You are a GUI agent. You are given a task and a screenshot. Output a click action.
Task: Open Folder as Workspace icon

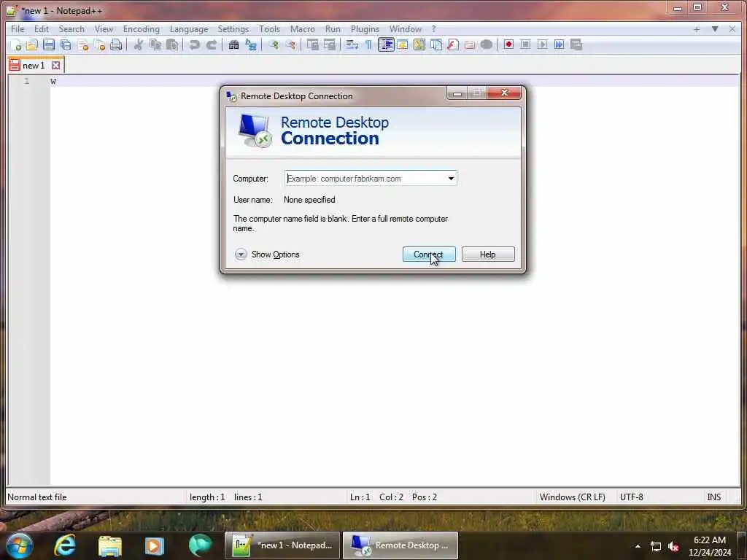pyautogui.click(x=470, y=44)
